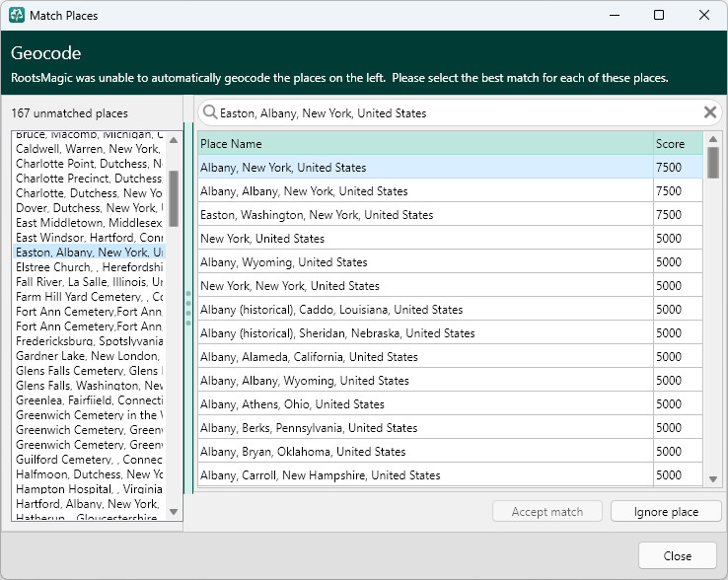Viewport: 728px width, 580px height.
Task: Select unmatched place Fredericksburg, Spotsylvania
Action: coord(89,341)
